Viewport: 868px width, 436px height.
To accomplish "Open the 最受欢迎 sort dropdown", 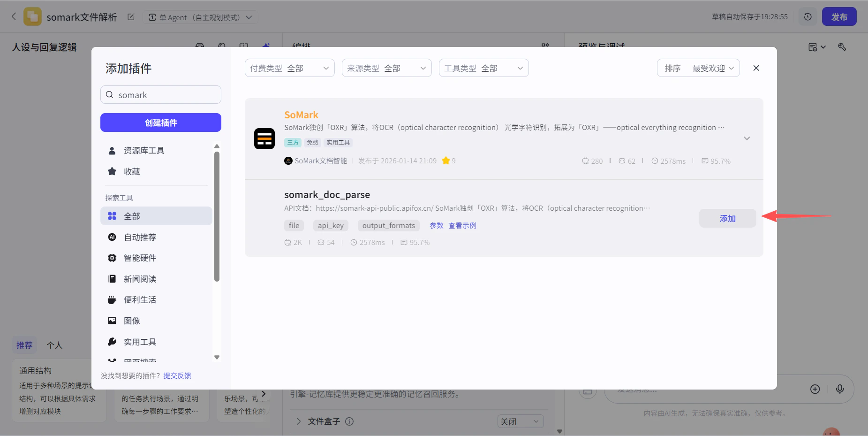I will coord(709,68).
